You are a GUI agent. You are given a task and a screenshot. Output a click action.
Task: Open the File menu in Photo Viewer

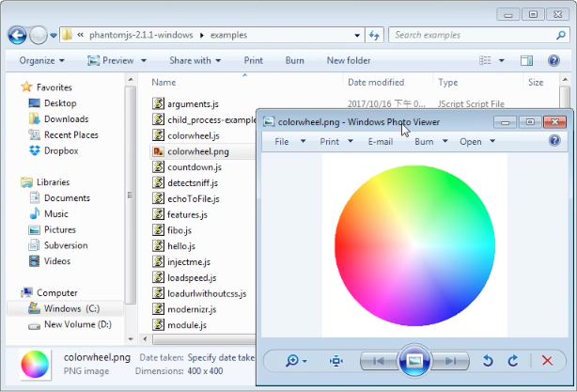pos(289,141)
